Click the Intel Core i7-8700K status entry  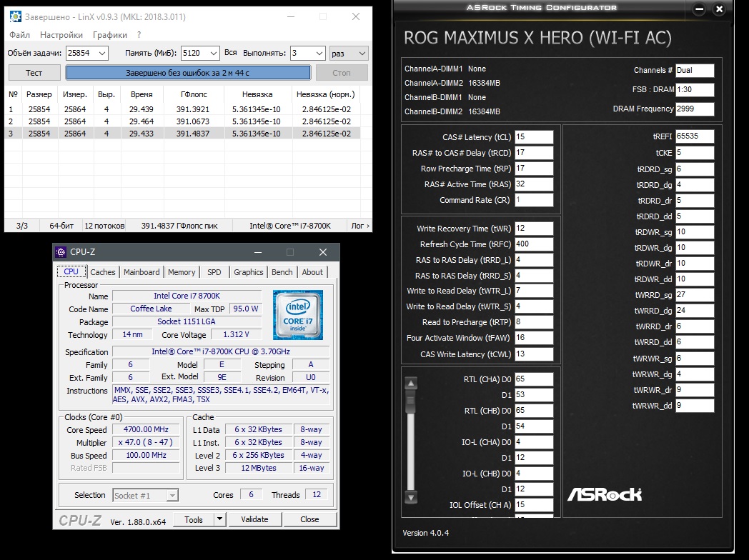pos(290,226)
